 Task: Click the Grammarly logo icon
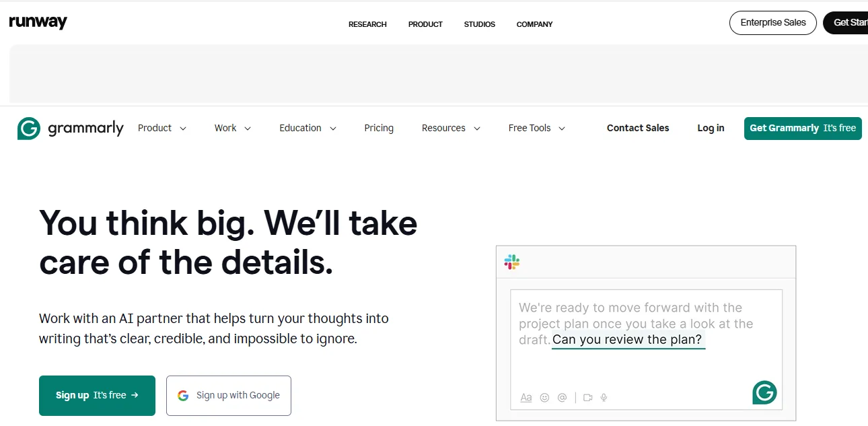pos(29,128)
